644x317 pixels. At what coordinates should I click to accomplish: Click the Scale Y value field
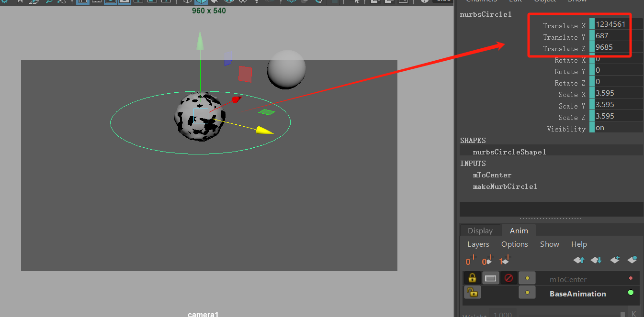click(619, 105)
